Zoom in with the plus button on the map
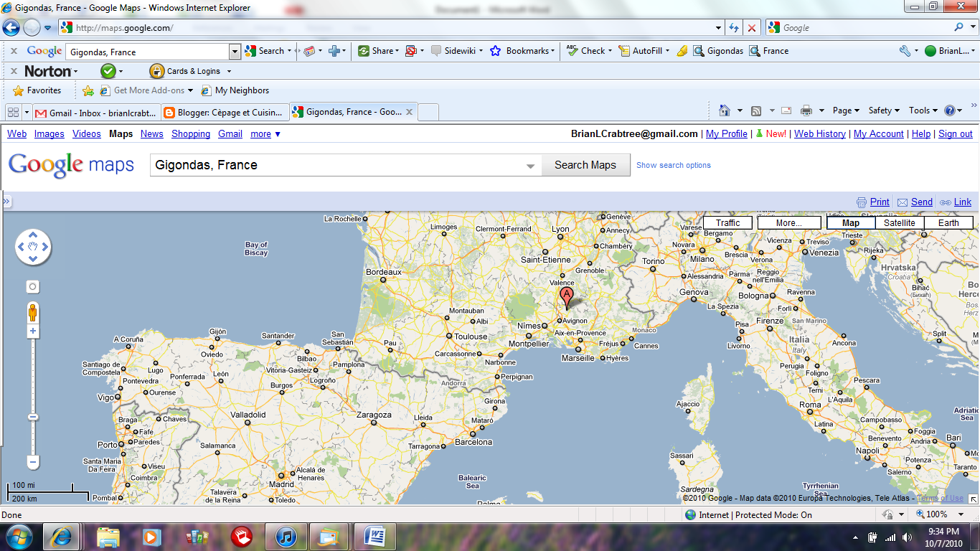The height and width of the screenshot is (551, 980). 32,331
